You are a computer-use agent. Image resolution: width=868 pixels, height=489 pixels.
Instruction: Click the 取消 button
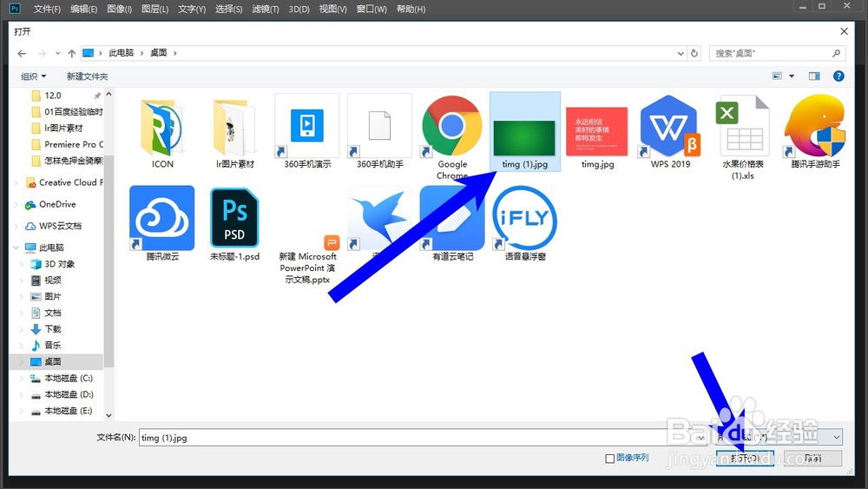click(812, 458)
